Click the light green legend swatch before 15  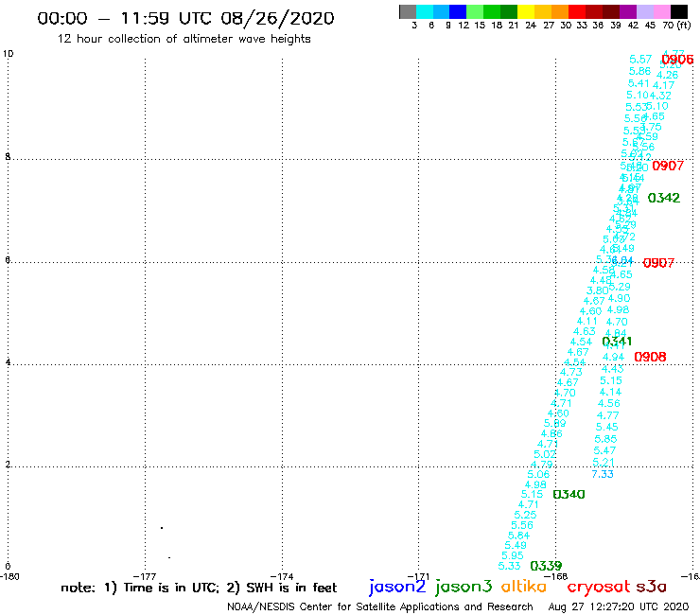[475, 11]
